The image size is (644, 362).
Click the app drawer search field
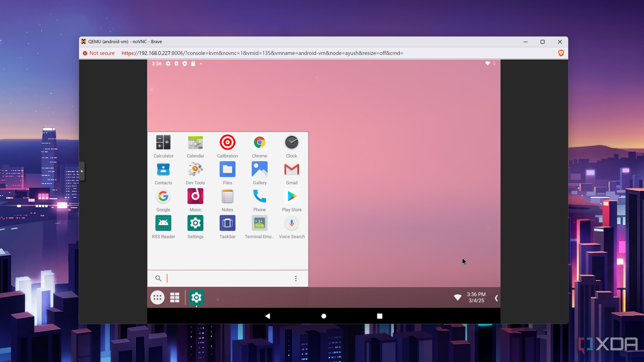[228, 278]
